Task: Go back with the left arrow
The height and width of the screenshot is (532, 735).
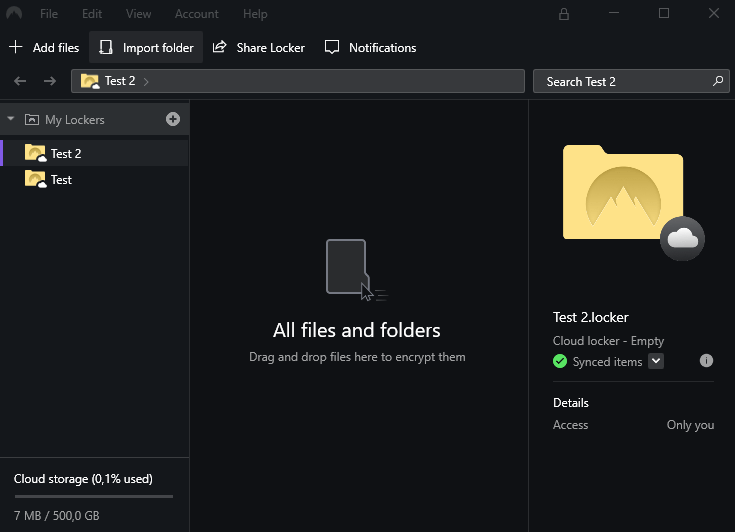Action: click(20, 81)
